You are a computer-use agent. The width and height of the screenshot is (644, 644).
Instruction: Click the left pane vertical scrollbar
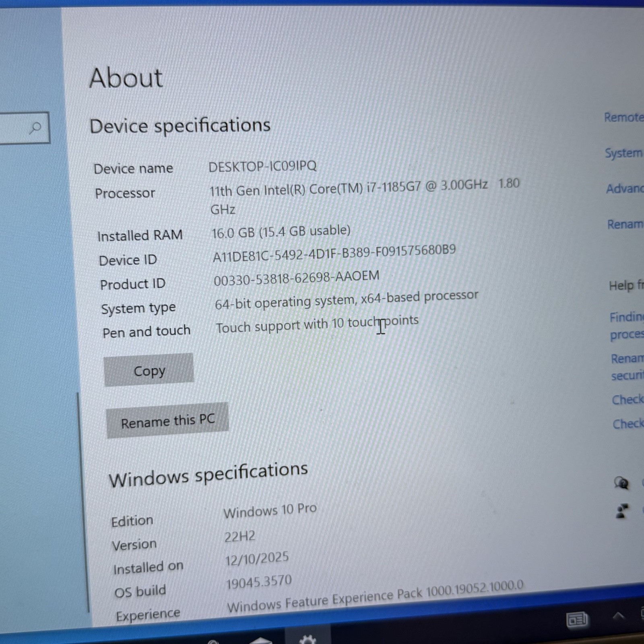point(83,503)
